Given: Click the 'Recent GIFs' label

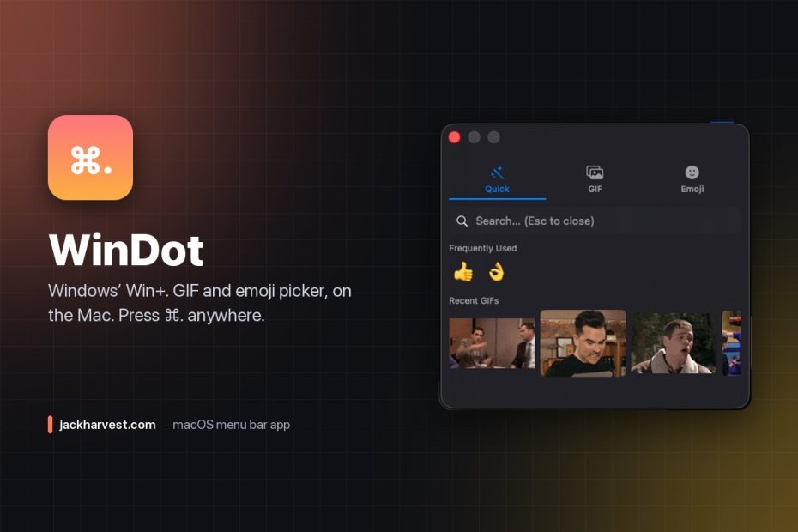Looking at the screenshot, I should coord(474,301).
